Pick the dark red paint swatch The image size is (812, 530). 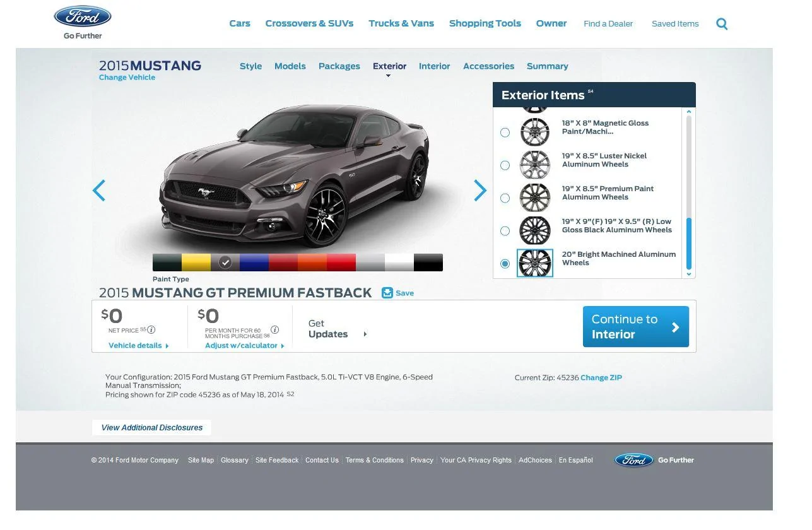click(x=283, y=262)
